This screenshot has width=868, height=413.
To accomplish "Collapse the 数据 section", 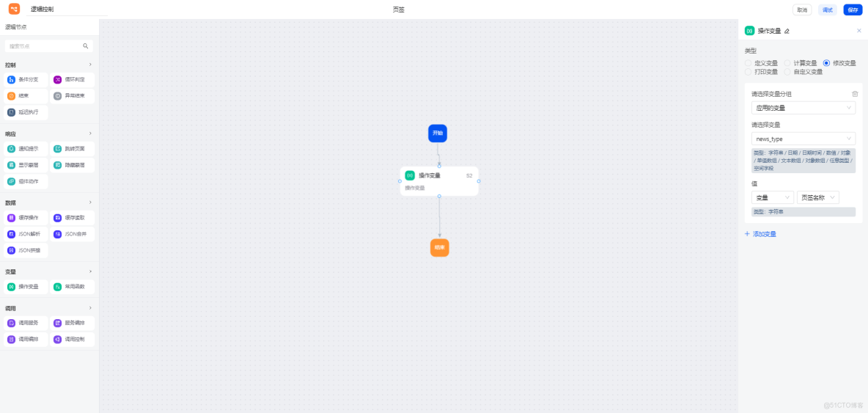I will tap(90, 202).
